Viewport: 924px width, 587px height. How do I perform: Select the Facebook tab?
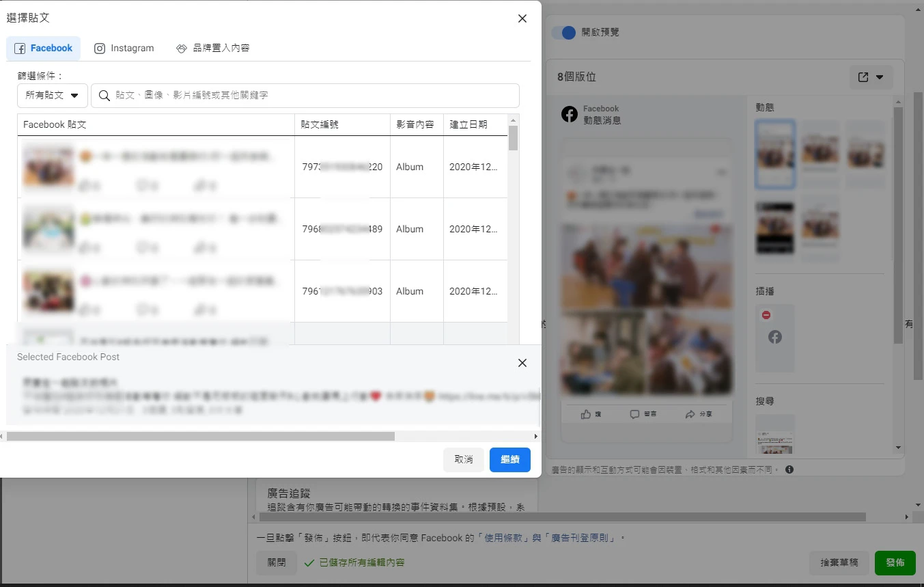tap(44, 49)
